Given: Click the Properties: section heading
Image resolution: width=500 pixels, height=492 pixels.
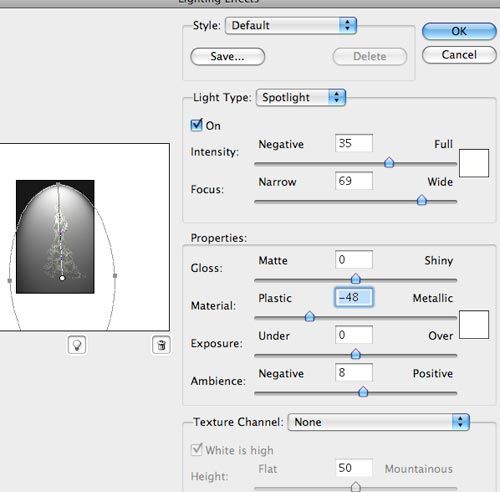Looking at the screenshot, I should [219, 238].
